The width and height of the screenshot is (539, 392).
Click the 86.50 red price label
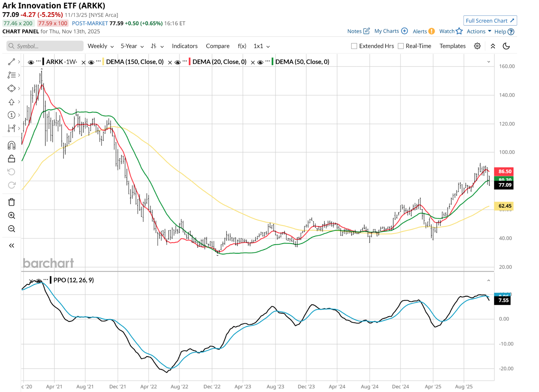point(504,171)
